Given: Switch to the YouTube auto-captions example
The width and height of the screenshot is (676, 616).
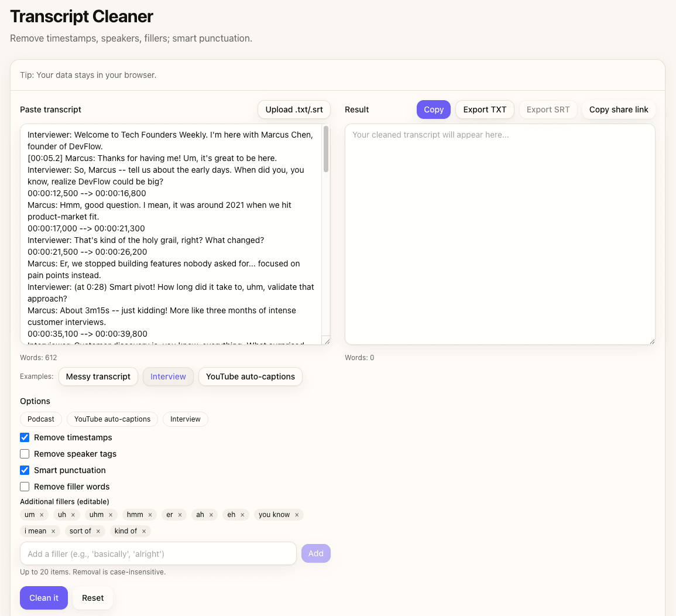Looking at the screenshot, I should click(x=250, y=377).
